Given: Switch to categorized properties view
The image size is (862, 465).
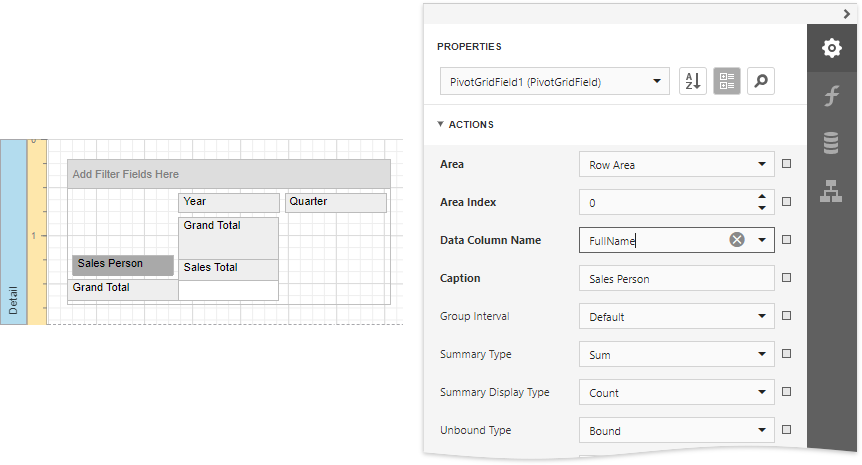Looking at the screenshot, I should pyautogui.click(x=727, y=82).
